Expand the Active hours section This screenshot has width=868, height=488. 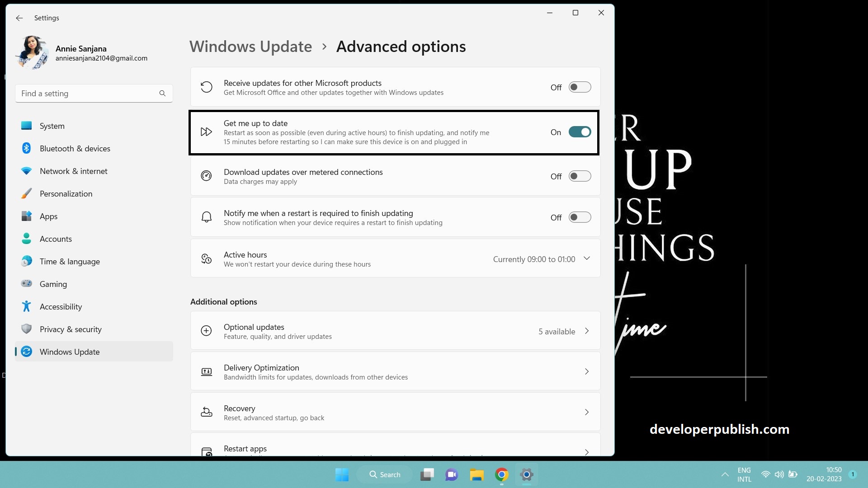[x=586, y=258]
